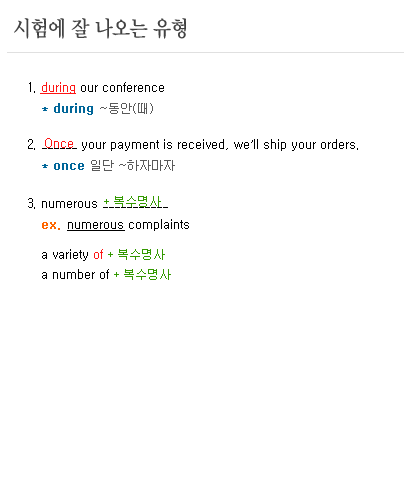Click the bold blue word during
Screen dimensions: 410x480
[x=74, y=109]
